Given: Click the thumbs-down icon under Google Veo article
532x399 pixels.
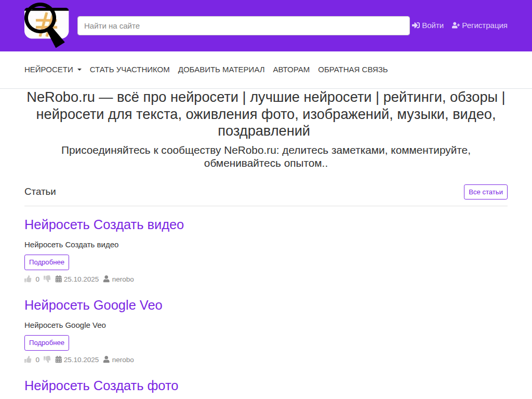Looking at the screenshot, I should pyautogui.click(x=47, y=358).
